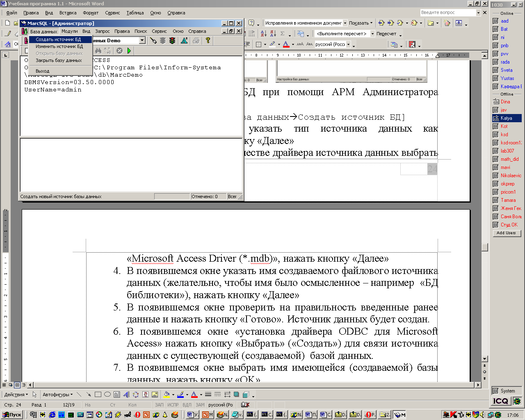The image size is (525, 420).
Task: Open Word 'Формат' menu
Action: (91, 13)
